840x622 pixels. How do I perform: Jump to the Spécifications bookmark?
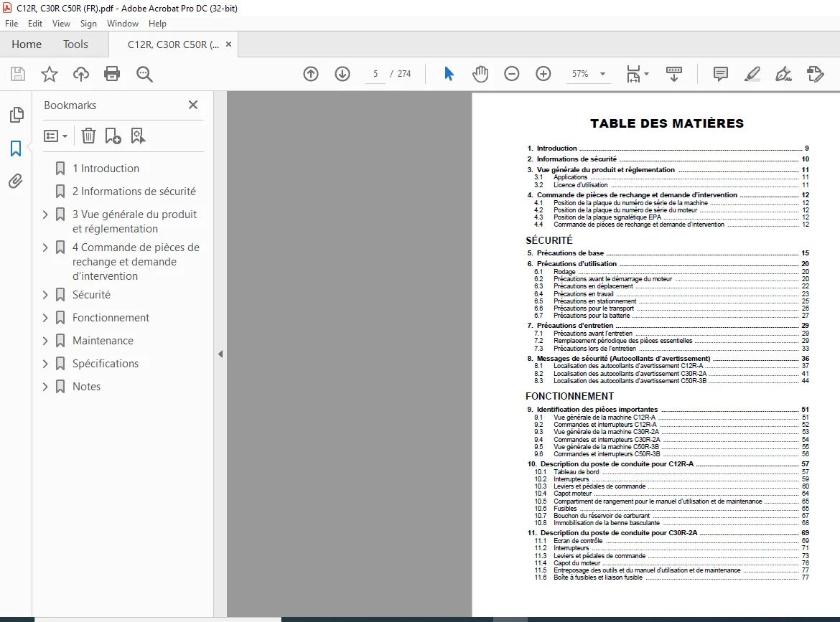pos(105,364)
